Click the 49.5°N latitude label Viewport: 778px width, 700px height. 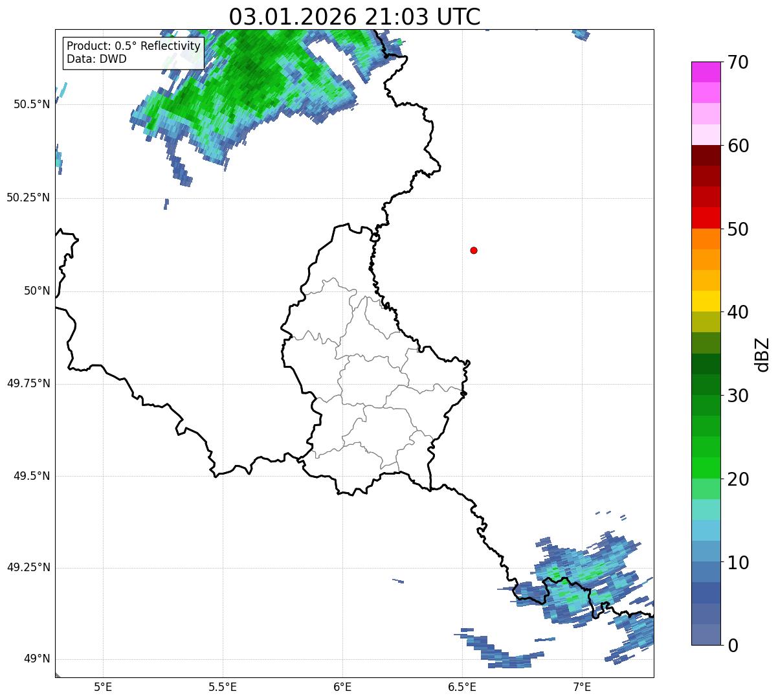[32, 476]
